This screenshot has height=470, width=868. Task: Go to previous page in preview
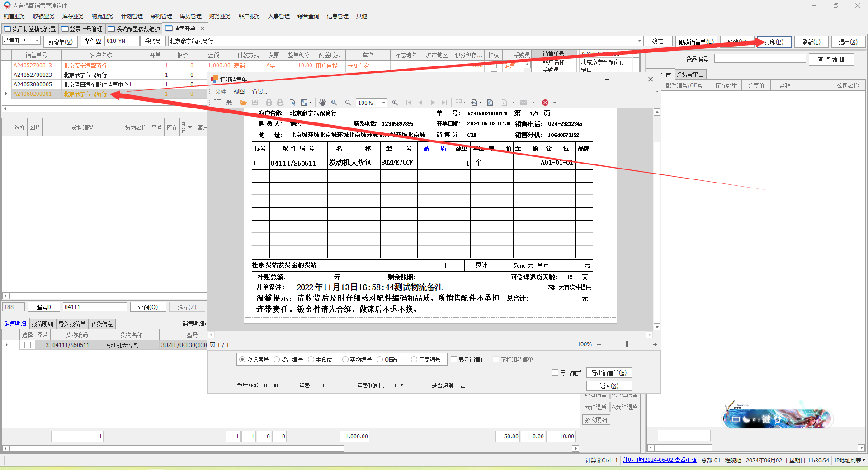tap(420, 103)
